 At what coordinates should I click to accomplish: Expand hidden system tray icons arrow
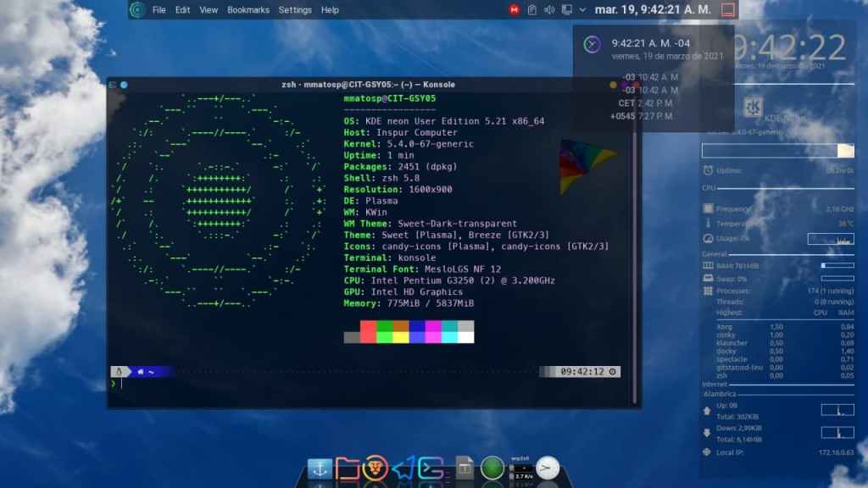click(582, 10)
